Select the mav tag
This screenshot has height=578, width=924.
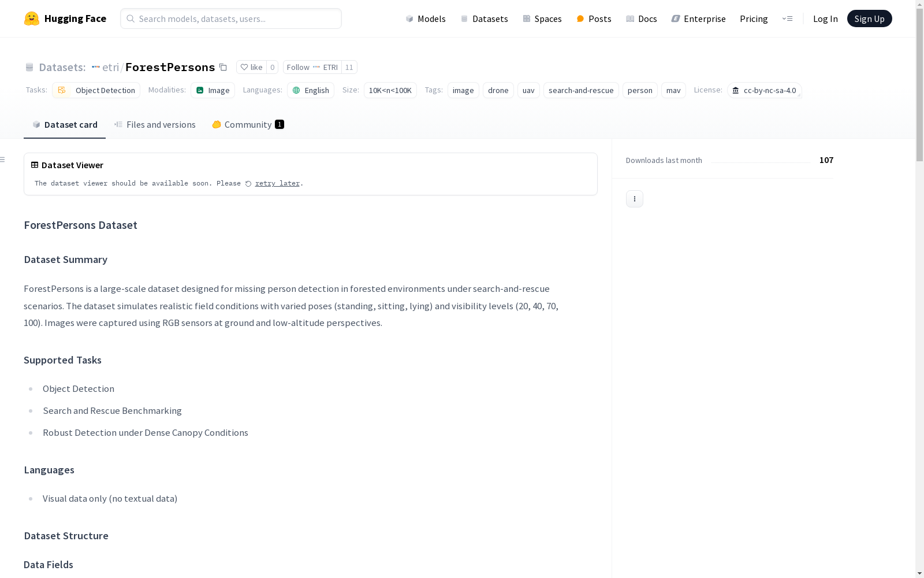673,90
